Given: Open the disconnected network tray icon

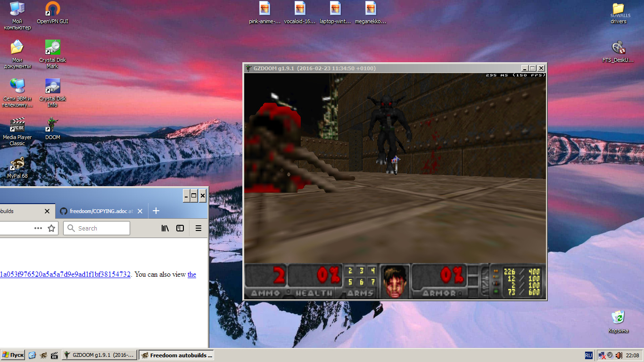Looking at the screenshot, I should pyautogui.click(x=602, y=355).
